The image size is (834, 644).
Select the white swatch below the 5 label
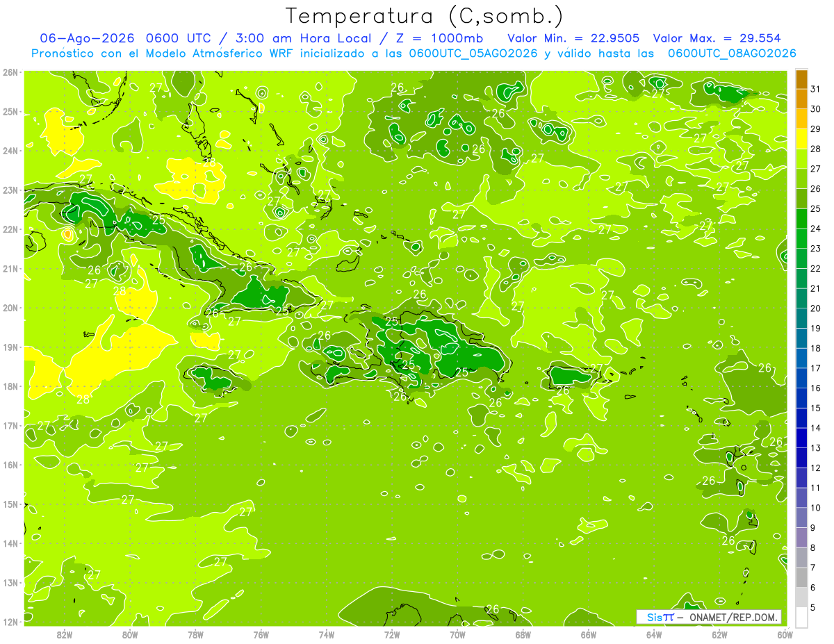tap(801, 618)
